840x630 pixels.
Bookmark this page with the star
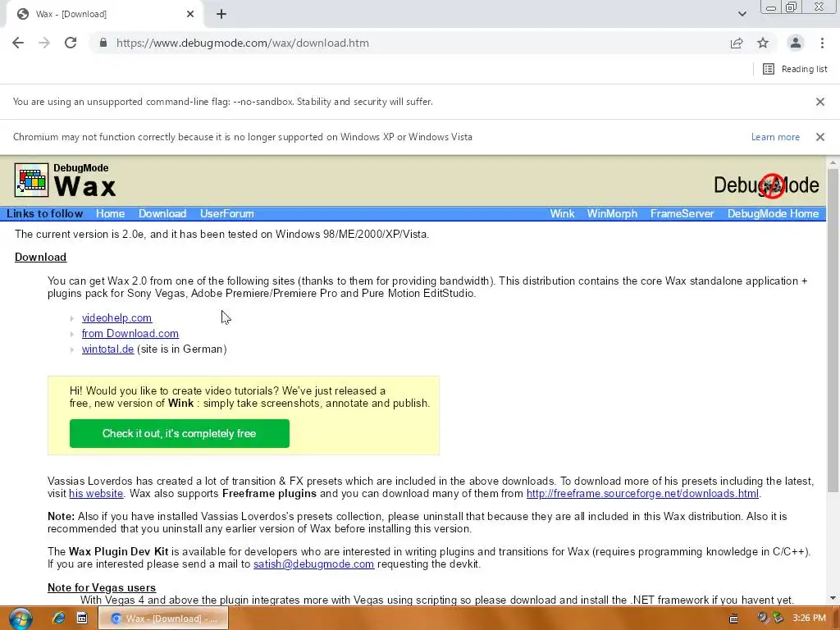tap(763, 43)
